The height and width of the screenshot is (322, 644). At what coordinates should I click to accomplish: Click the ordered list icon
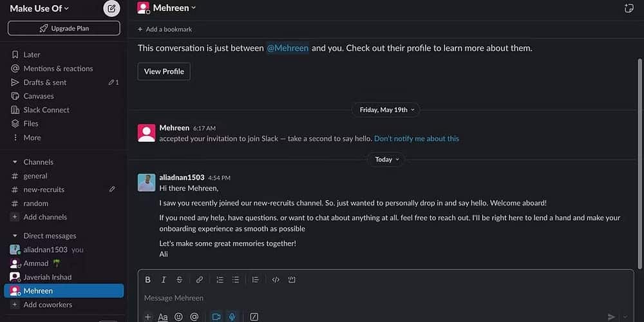(x=220, y=279)
